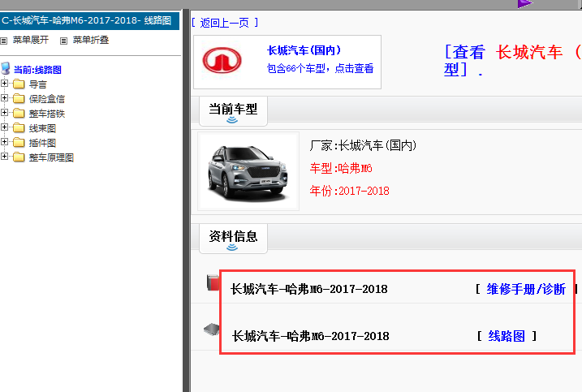Click the 当前:线路图 label
This screenshot has width=582, height=392.
pos(37,70)
